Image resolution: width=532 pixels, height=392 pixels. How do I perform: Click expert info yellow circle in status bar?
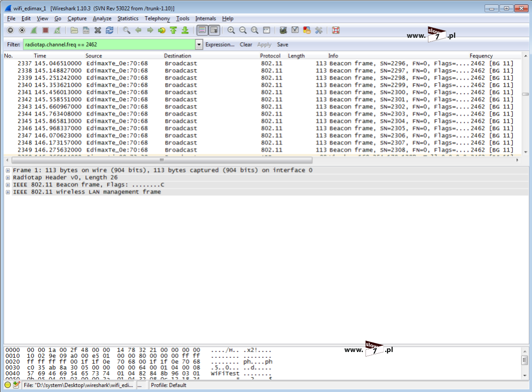click(x=8, y=385)
